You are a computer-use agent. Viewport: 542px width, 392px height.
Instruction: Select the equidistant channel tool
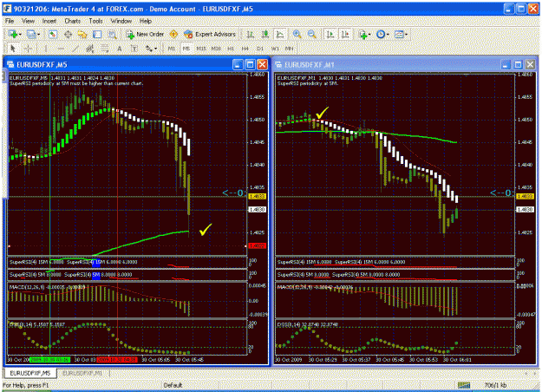point(90,49)
